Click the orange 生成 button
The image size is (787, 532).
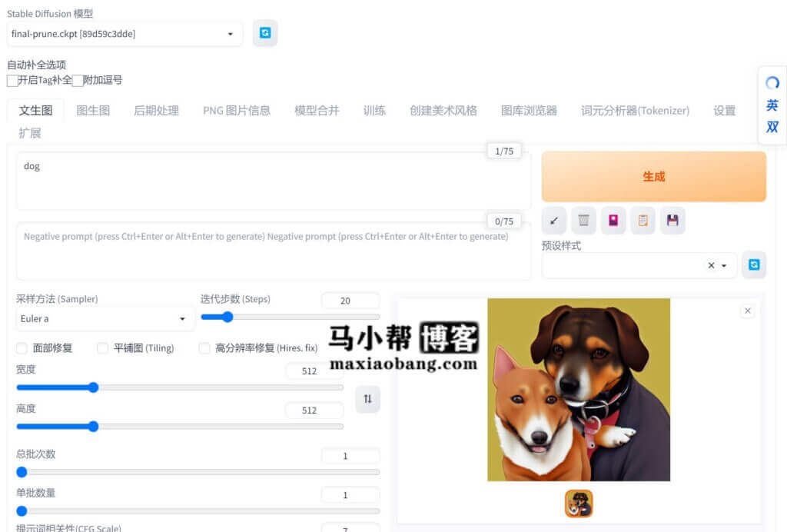click(653, 176)
